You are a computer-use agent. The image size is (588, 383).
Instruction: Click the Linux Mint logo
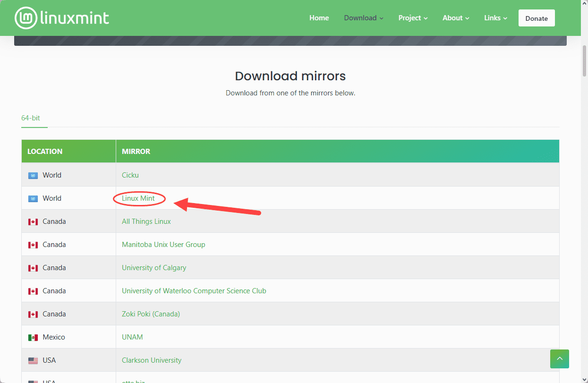tap(62, 18)
